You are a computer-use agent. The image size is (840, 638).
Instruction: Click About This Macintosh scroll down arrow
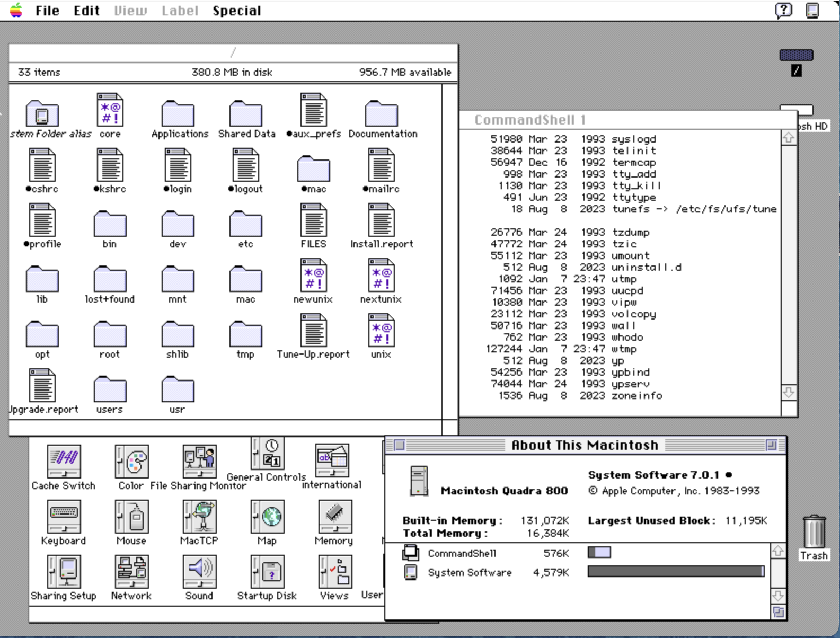(x=778, y=596)
